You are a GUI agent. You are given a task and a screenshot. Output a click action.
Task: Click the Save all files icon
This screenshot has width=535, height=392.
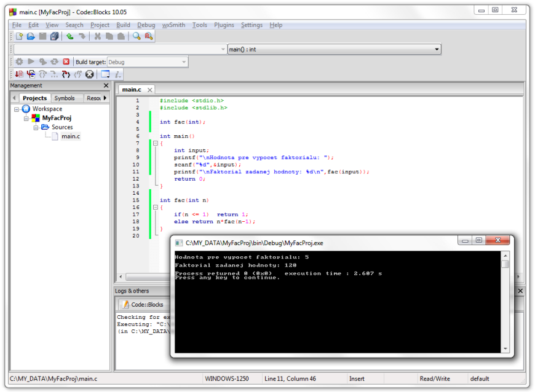[54, 36]
